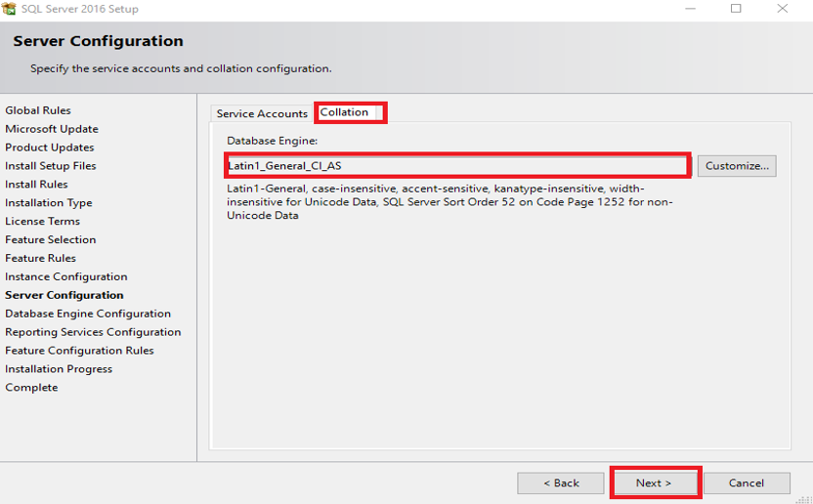Open Instance Configuration step
813x504 pixels.
pos(66,276)
